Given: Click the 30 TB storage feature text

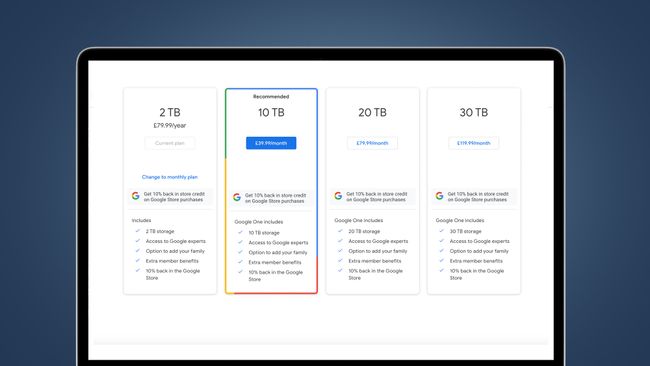Looking at the screenshot, I should [x=466, y=231].
